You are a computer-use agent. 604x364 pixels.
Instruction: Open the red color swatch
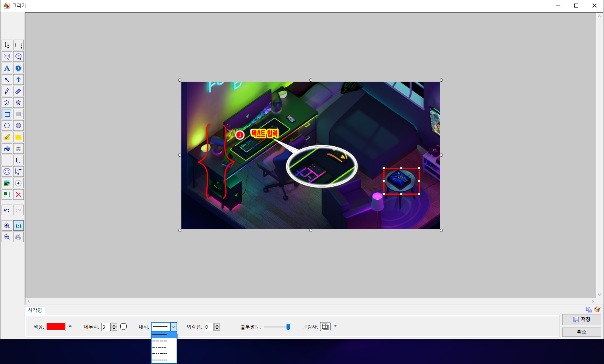pos(56,327)
